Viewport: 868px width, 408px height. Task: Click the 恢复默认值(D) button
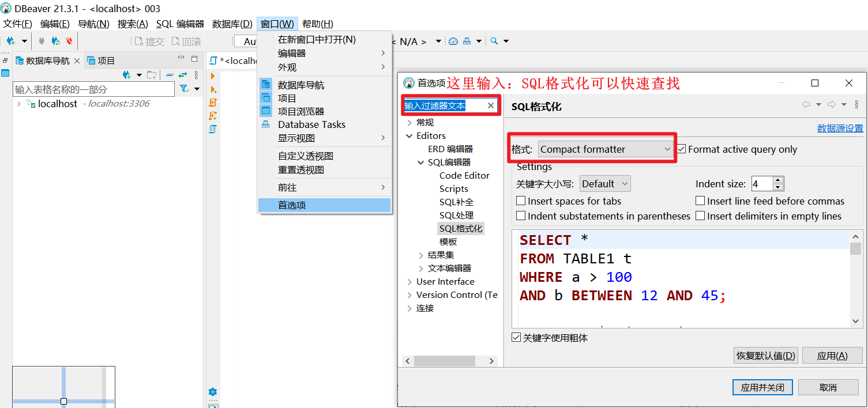click(765, 356)
